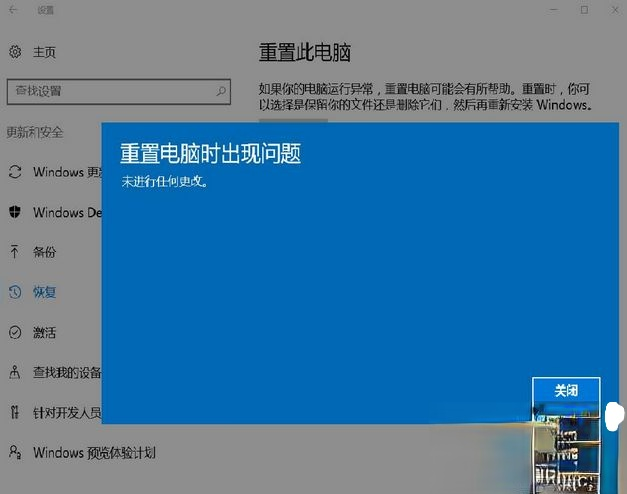Click the Windows Defender shield icon

[x=15, y=212]
